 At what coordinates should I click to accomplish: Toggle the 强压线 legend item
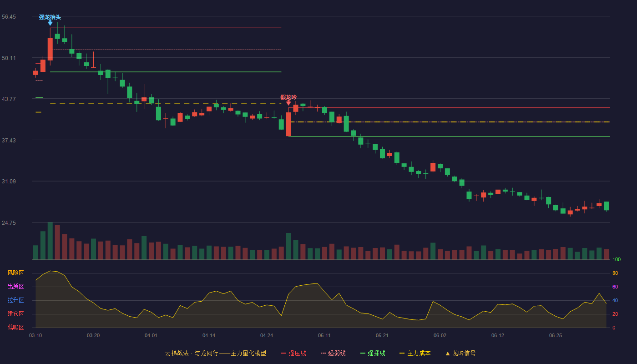293,353
